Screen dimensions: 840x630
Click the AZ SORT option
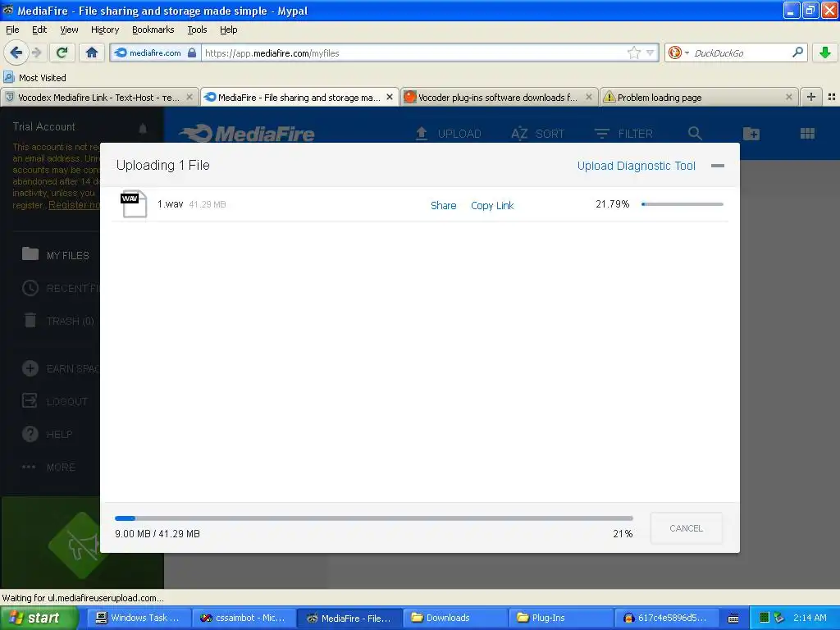point(537,134)
